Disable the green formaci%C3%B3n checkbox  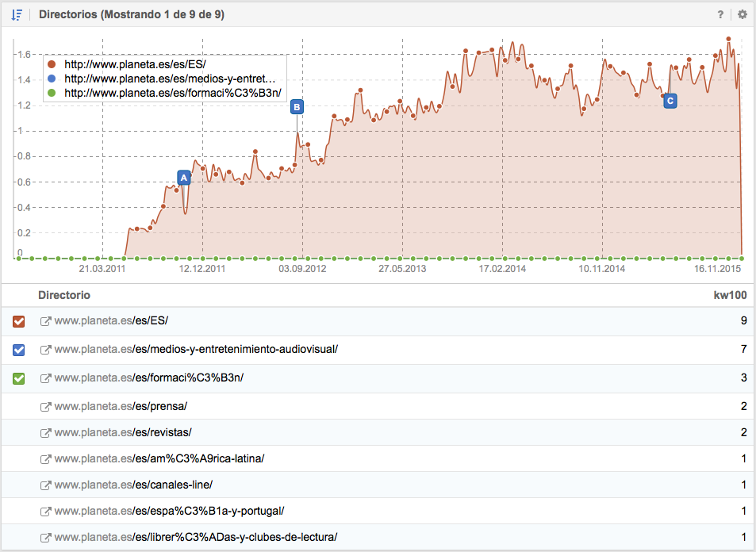(19, 378)
